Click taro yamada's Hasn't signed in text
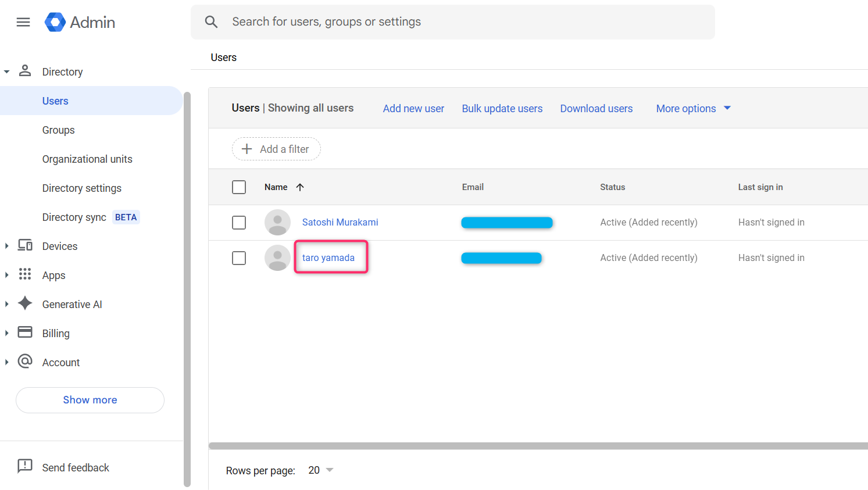868x490 pixels. [x=771, y=258]
